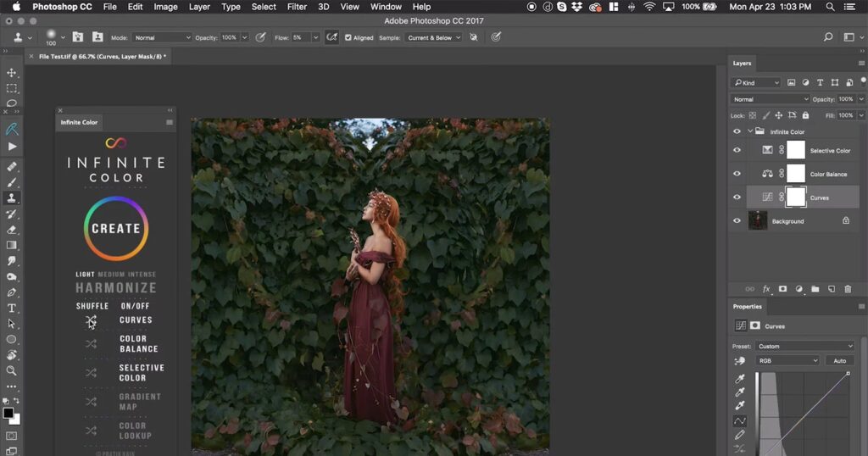Select the Type tool
This screenshot has width=868, height=456.
coord(12,308)
